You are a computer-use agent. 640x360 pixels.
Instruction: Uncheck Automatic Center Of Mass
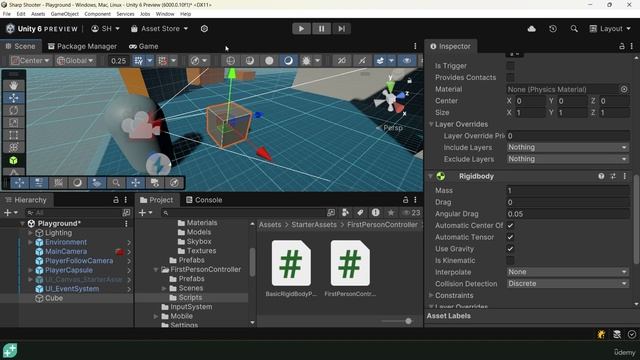click(510, 225)
